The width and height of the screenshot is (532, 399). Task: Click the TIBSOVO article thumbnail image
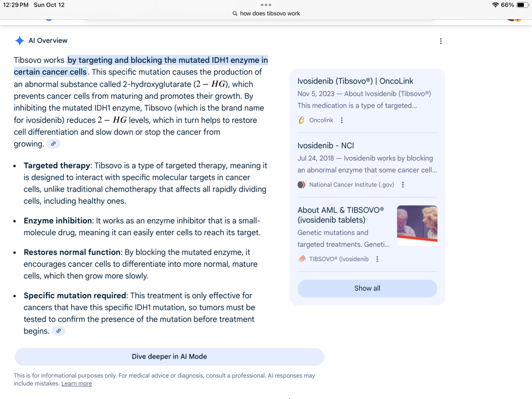417,225
